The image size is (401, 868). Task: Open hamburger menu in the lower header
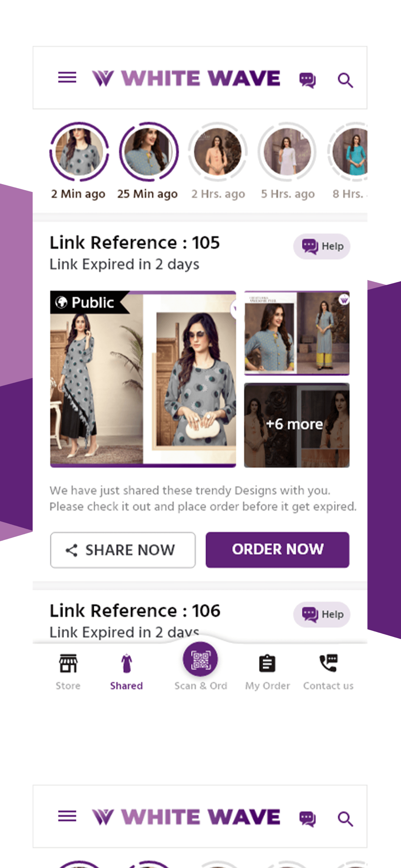pos(67,816)
